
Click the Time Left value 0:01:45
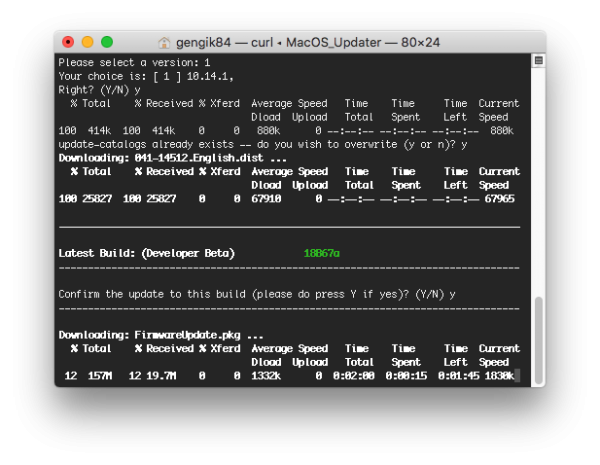pyautogui.click(x=459, y=376)
